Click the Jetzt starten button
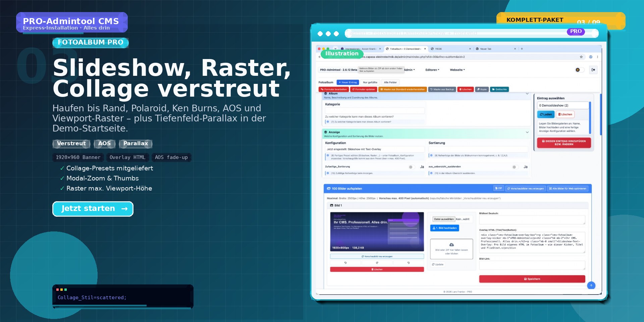The height and width of the screenshot is (322, 644). click(93, 209)
